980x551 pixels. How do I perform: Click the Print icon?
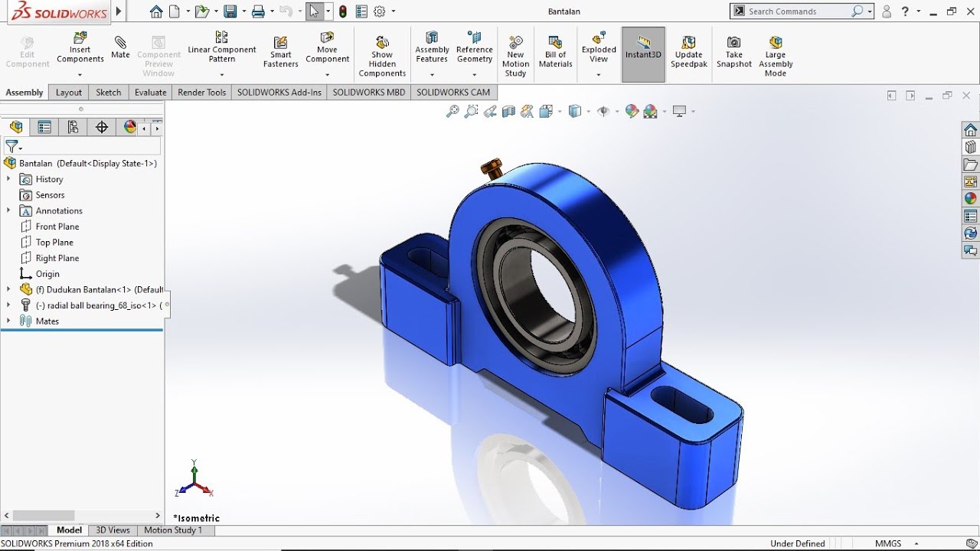point(258,11)
